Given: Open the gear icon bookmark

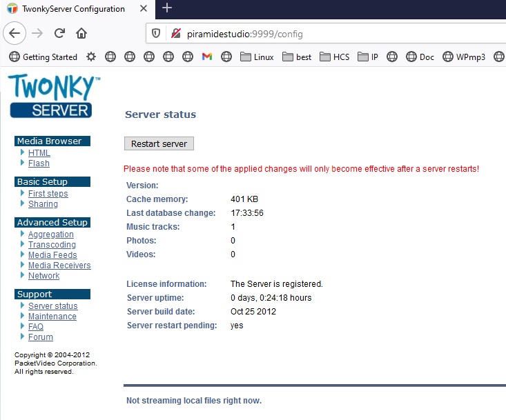Looking at the screenshot, I should click(x=91, y=57).
